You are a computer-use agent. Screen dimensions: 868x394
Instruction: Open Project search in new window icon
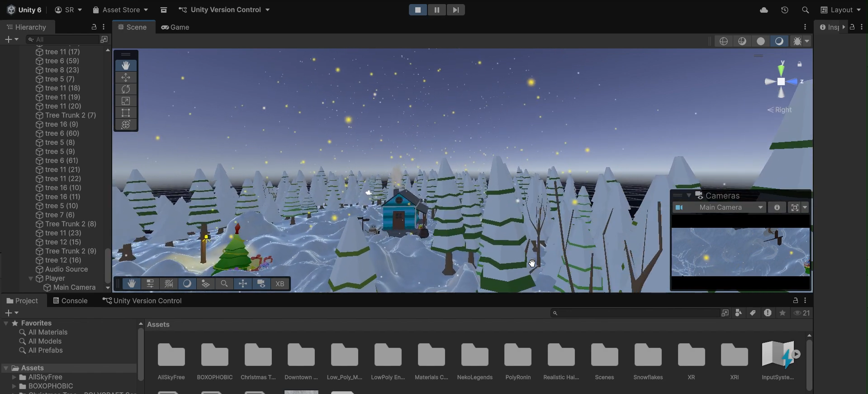[x=725, y=313]
